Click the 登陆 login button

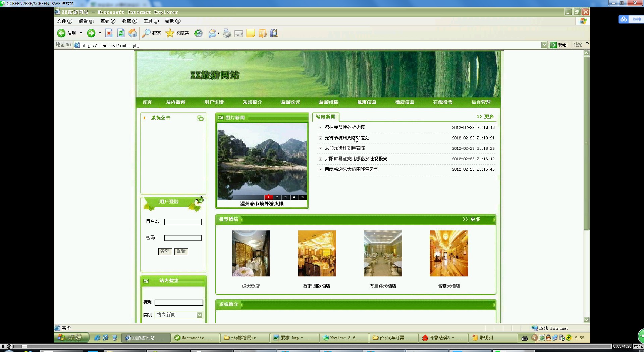(x=165, y=252)
